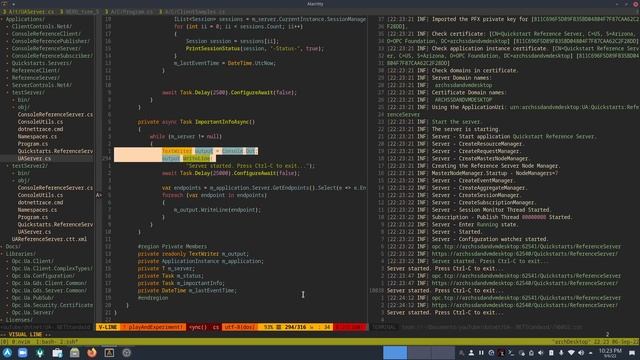
Task: Open the clock showing 10:23 PM
Action: 610,353
